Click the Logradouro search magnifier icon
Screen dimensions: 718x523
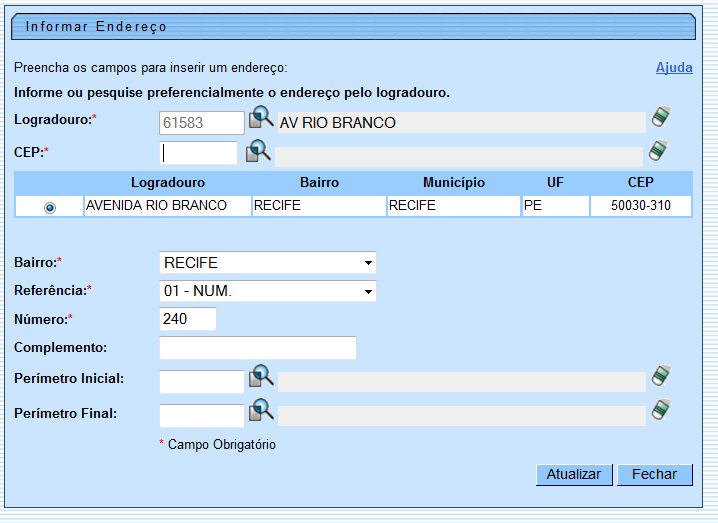261,119
